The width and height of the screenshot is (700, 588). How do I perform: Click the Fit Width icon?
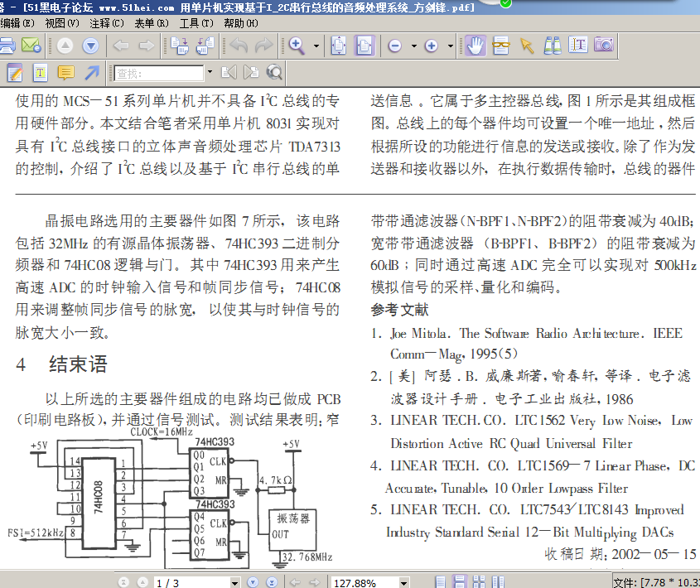point(364,46)
